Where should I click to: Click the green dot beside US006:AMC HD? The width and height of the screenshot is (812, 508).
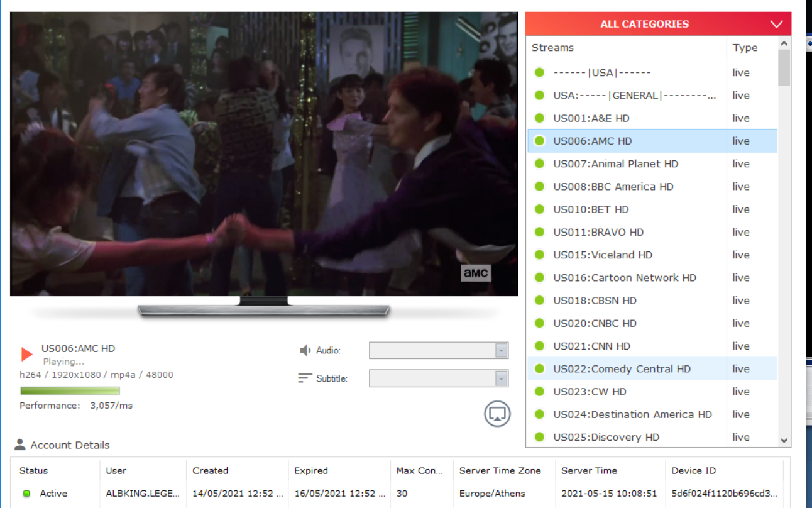[539, 141]
